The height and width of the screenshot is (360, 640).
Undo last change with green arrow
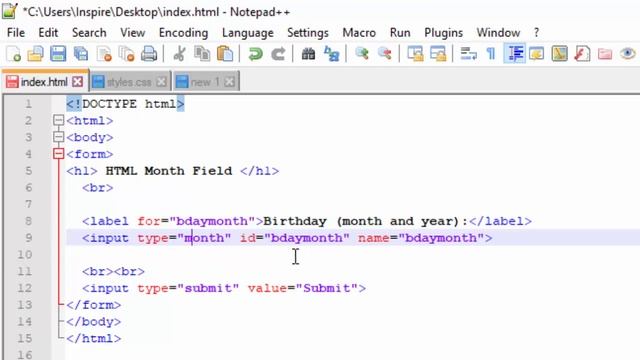(256, 54)
